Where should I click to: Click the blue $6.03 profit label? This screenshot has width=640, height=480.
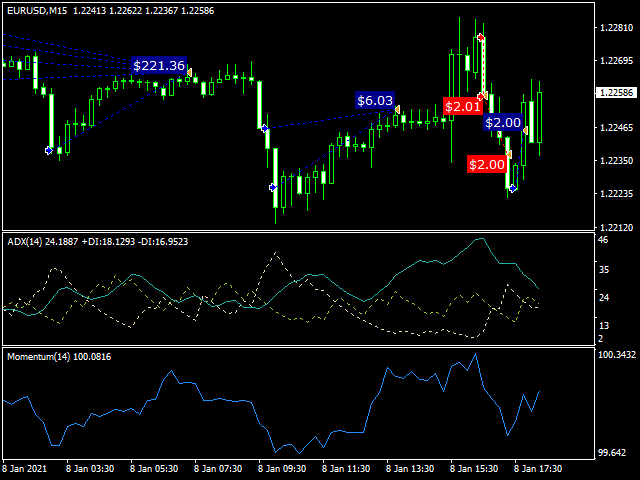coord(375,100)
